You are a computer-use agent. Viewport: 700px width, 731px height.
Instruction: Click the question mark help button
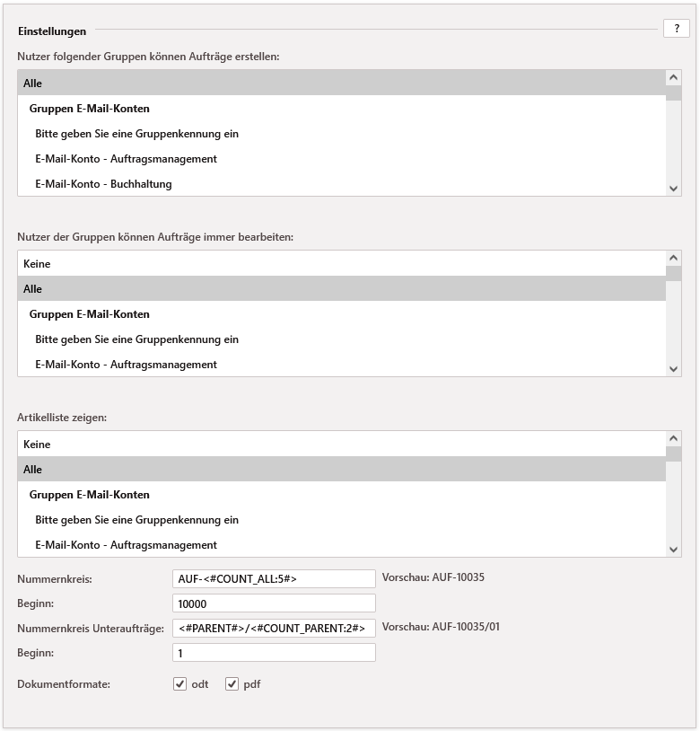point(676,29)
